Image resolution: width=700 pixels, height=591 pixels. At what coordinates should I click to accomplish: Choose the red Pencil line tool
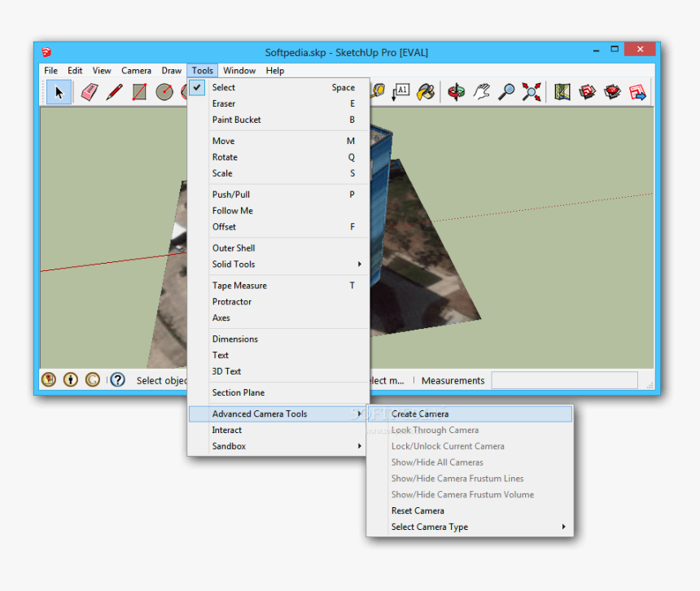click(x=115, y=92)
